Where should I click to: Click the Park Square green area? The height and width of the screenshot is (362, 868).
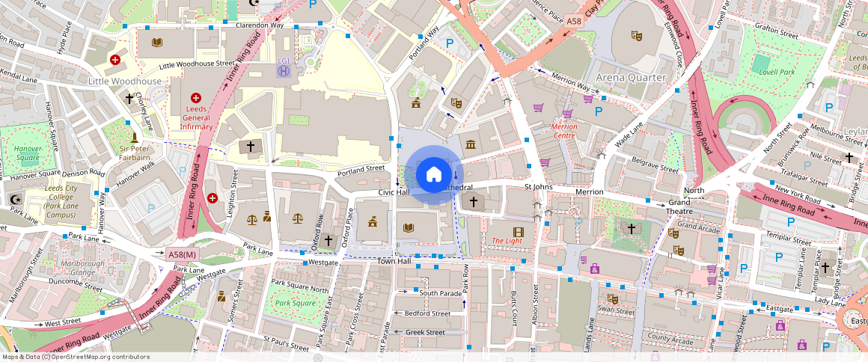(x=294, y=304)
